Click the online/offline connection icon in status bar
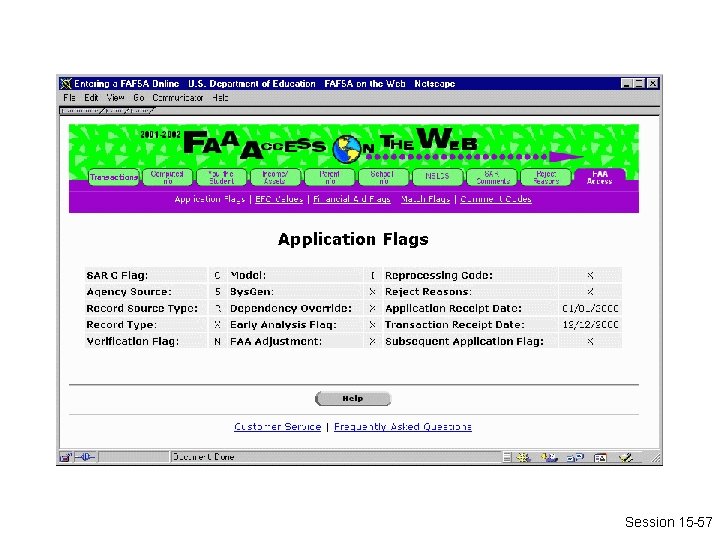The height and width of the screenshot is (540, 720). pos(85,457)
